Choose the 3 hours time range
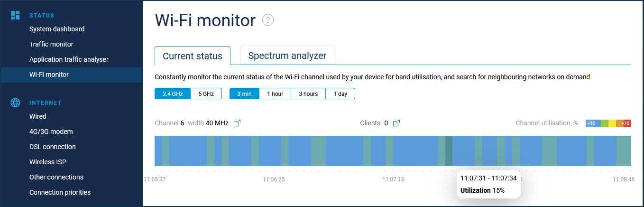The image size is (644, 207). pyautogui.click(x=308, y=94)
